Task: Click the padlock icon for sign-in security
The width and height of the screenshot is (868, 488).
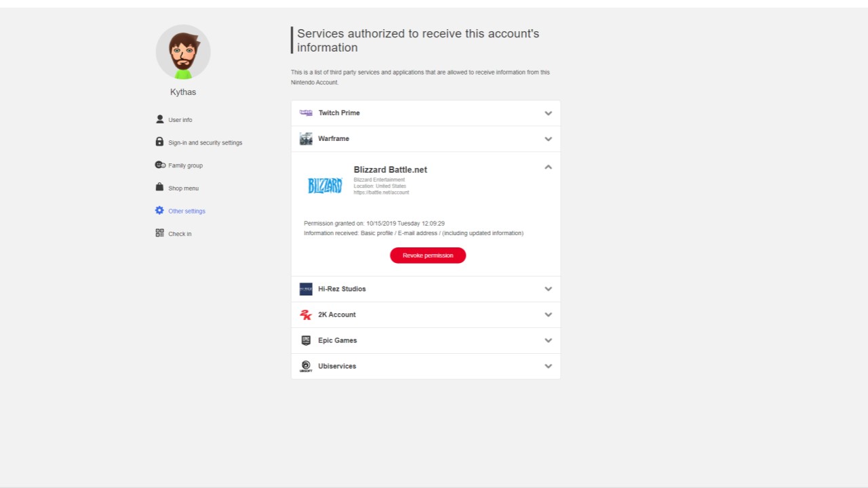Action: [159, 142]
